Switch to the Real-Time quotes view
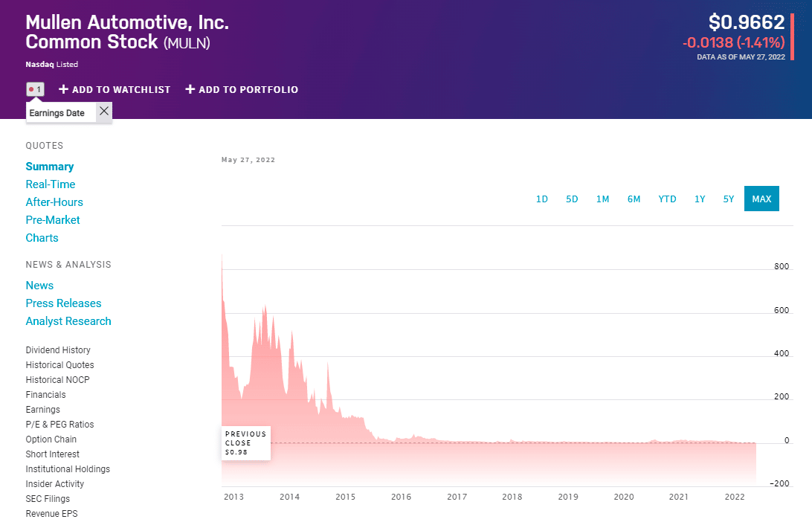 click(50, 184)
